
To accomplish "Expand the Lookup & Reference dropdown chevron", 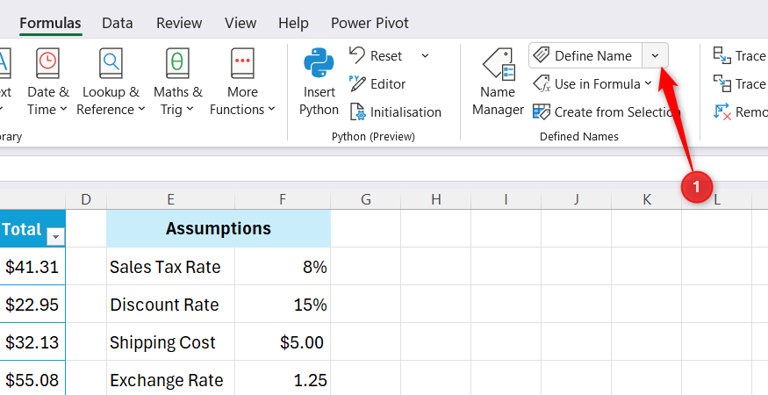I will [x=142, y=110].
